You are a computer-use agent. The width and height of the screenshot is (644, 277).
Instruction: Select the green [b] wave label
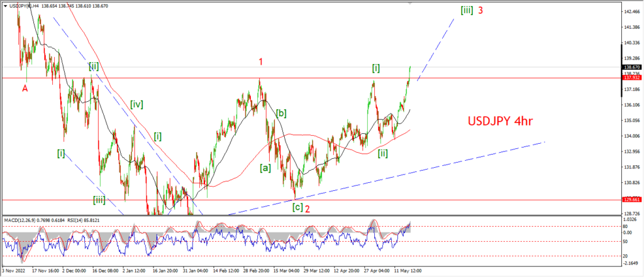pos(282,113)
